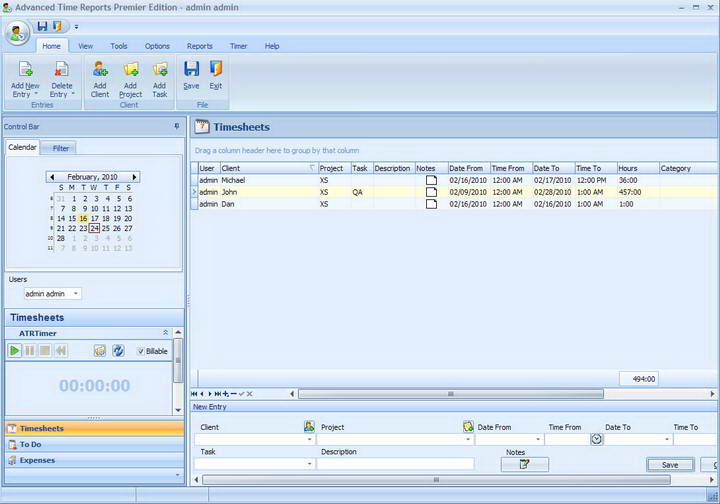
Task: Click the Exit icon in ribbon
Action: click(215, 69)
